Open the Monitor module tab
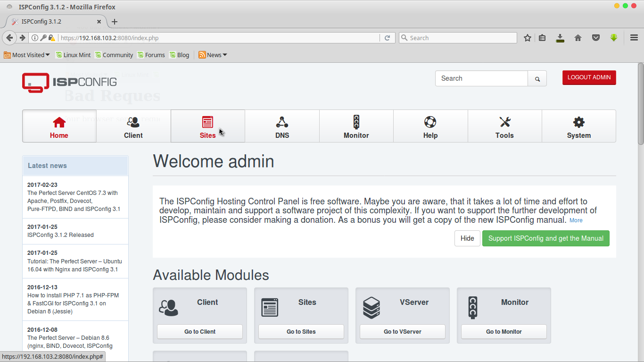 [x=356, y=126]
